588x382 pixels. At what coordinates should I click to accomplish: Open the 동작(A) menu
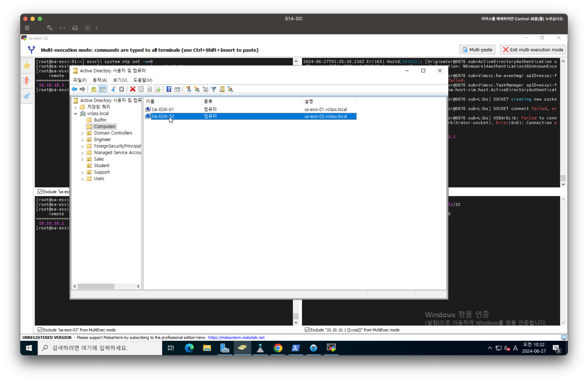(100, 80)
